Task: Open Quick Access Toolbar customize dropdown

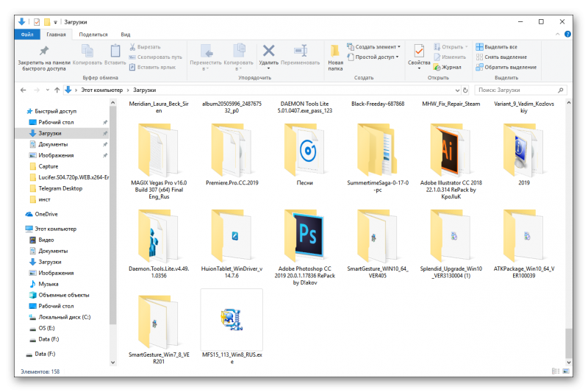Action: pyautogui.click(x=55, y=22)
